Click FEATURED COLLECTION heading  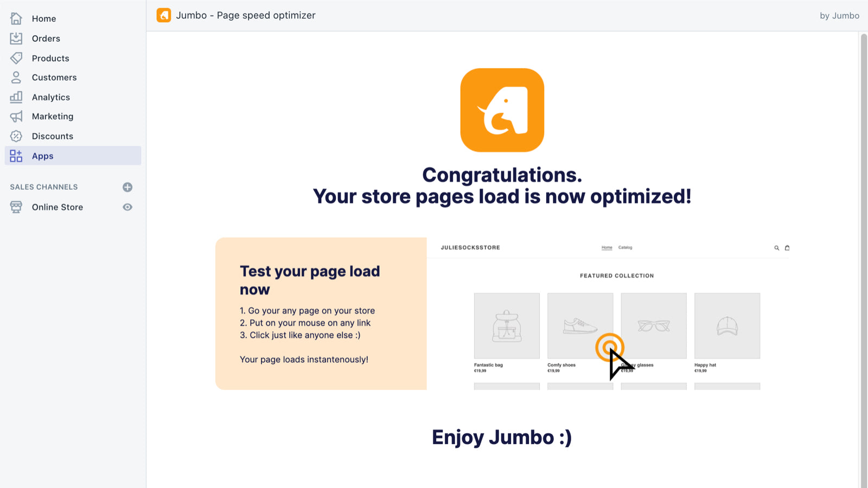pos(617,276)
